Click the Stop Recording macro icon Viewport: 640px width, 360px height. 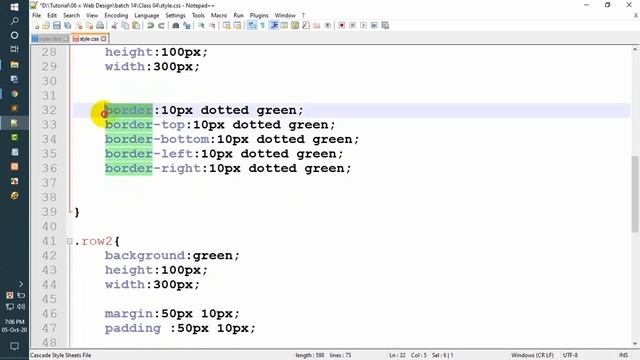coord(352,25)
